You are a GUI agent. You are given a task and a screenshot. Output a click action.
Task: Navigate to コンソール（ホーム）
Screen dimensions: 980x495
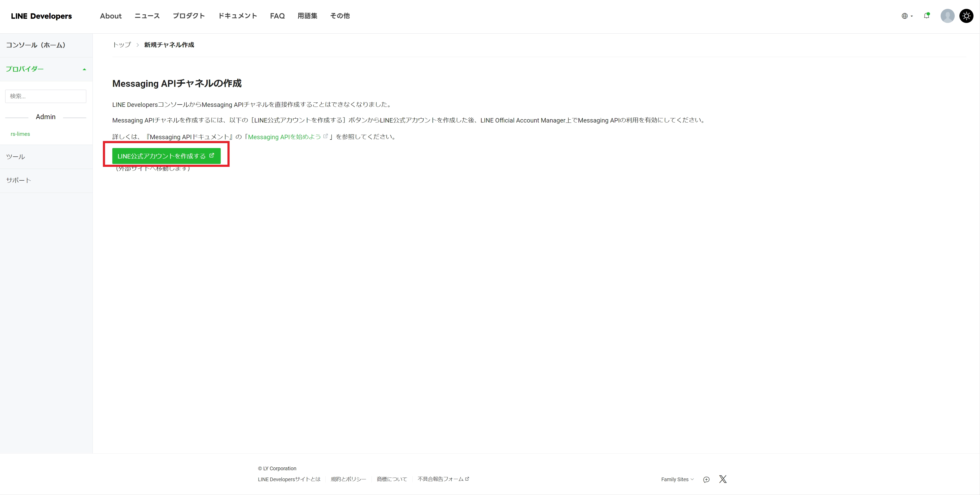coord(36,45)
